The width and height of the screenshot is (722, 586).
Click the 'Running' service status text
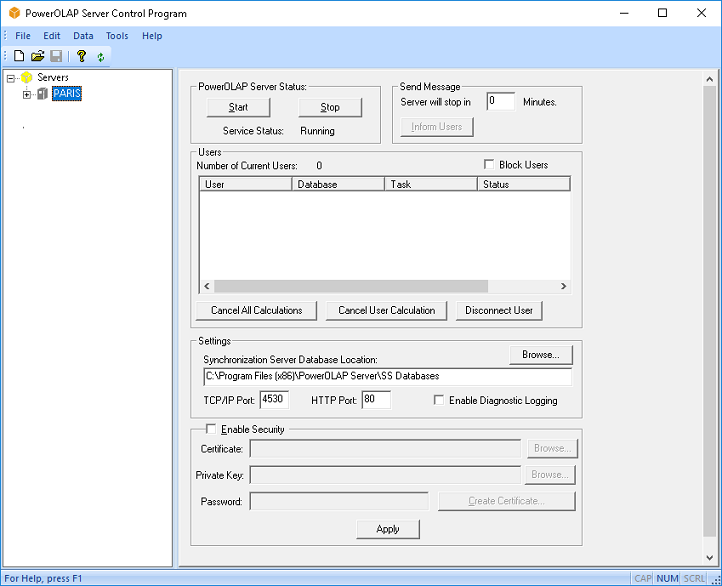(317, 131)
